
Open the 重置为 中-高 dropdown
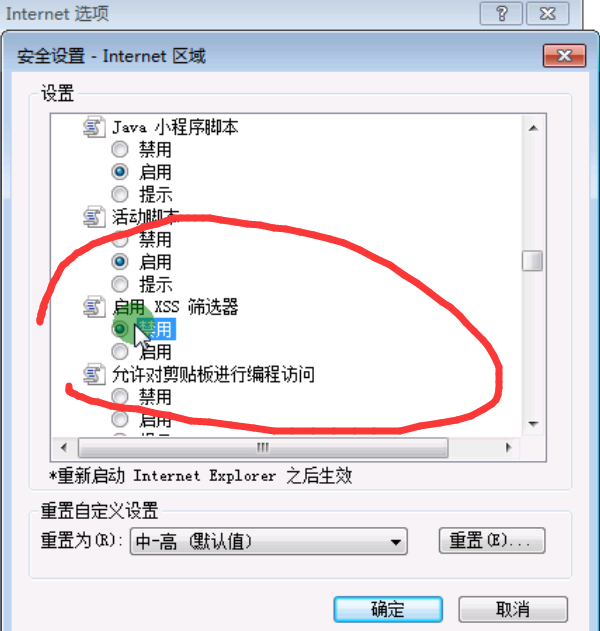[x=268, y=542]
